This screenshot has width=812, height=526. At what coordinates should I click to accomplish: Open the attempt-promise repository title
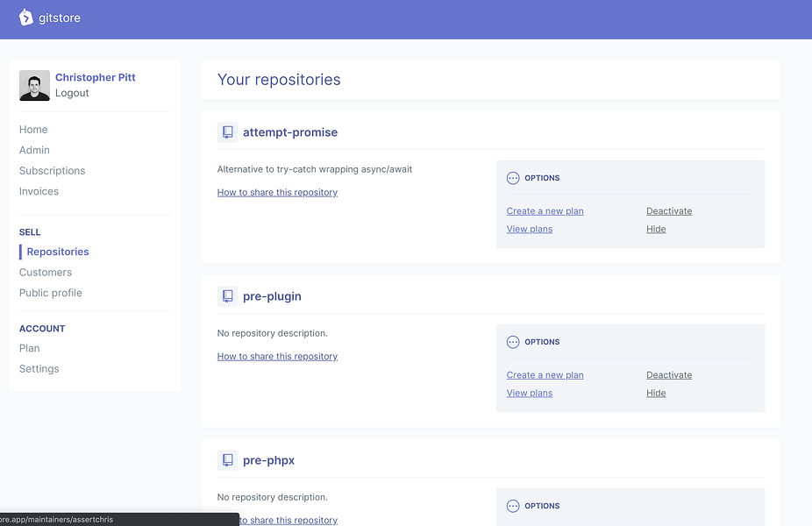point(290,132)
